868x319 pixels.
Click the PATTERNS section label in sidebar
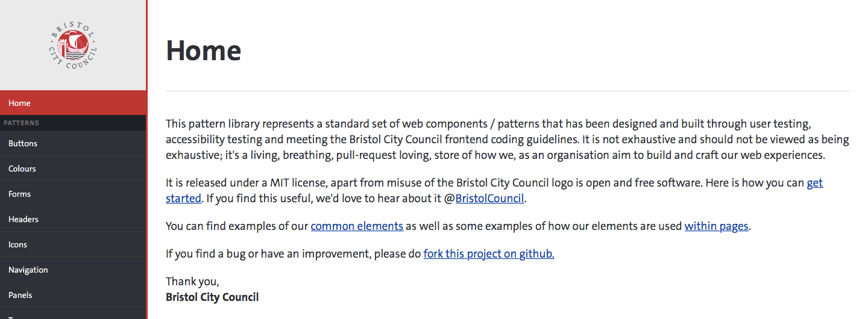click(22, 123)
